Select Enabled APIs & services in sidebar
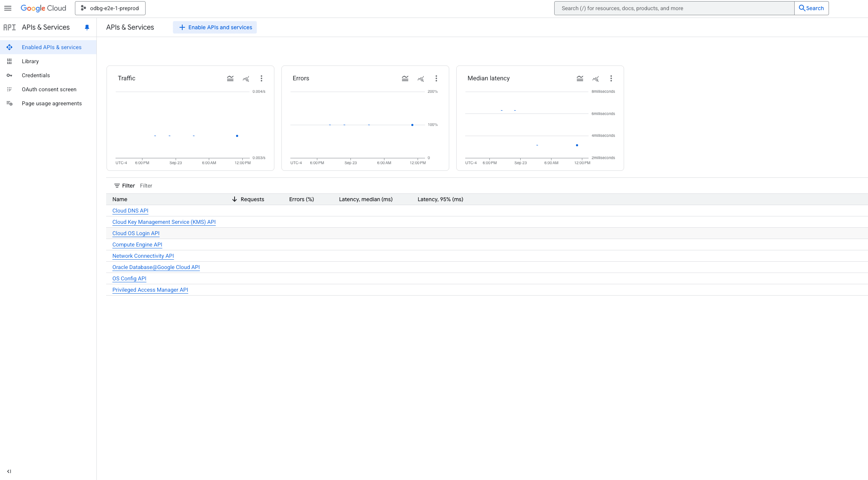This screenshot has height=480, width=868. pyautogui.click(x=52, y=47)
